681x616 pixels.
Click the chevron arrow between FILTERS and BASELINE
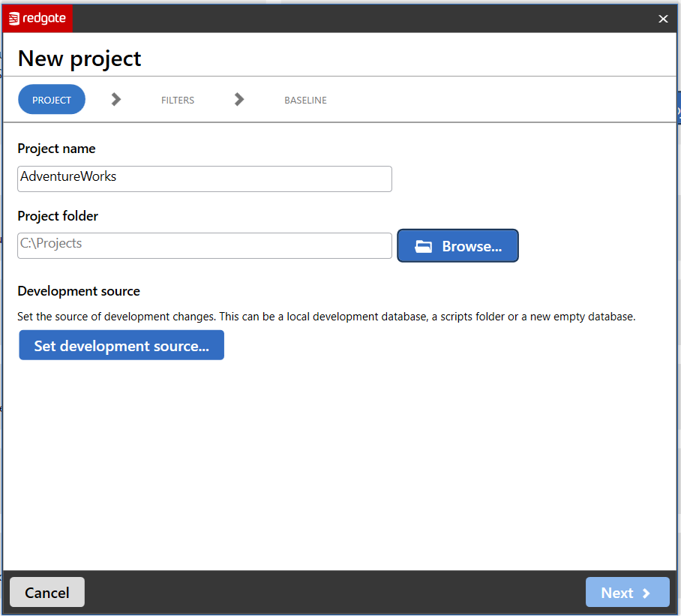239,100
